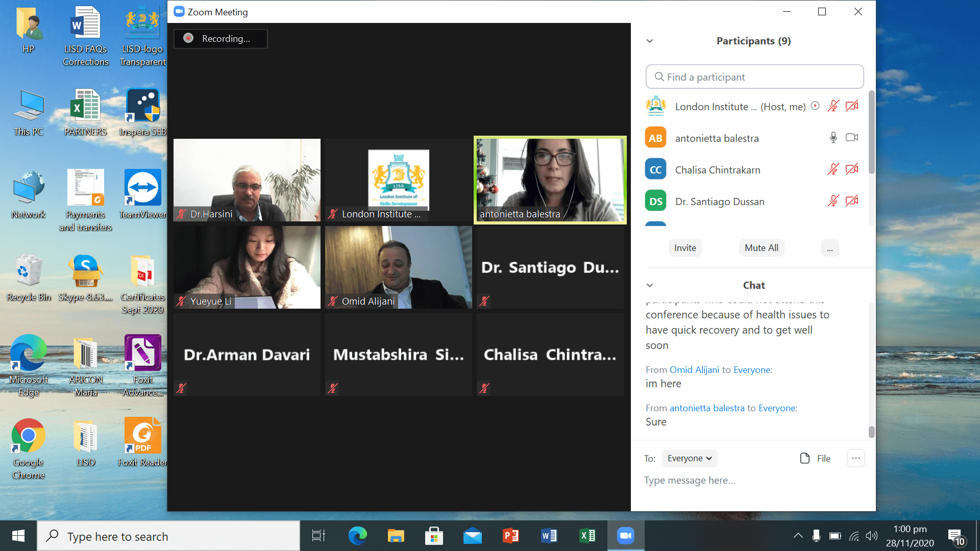Launch Microsoft Edge desktop shortcut
The height and width of the screenshot is (551, 980).
[x=29, y=366]
